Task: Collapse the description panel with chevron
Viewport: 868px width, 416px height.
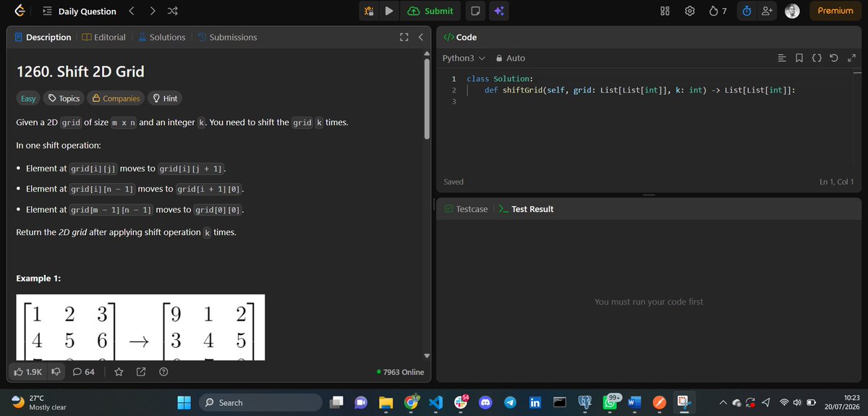Action: coord(420,37)
